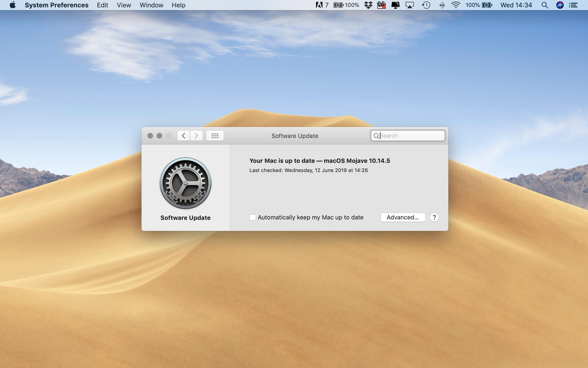The height and width of the screenshot is (368, 588).
Task: Go back in System Preferences
Action: (x=184, y=135)
